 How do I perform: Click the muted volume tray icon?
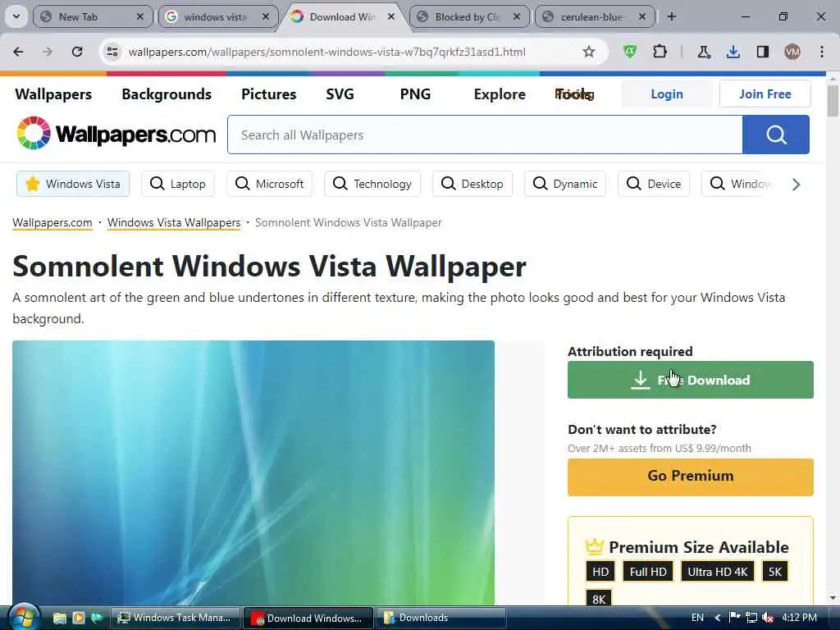pyautogui.click(x=768, y=618)
